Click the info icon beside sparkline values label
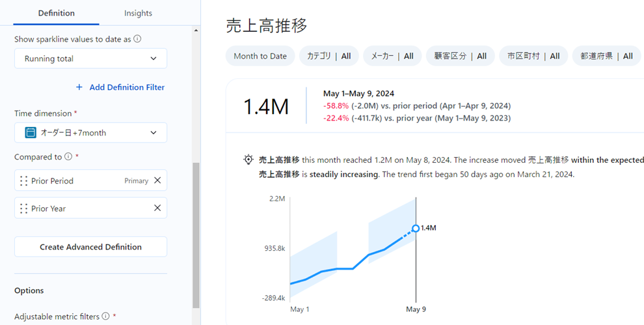The image size is (644, 325). (137, 39)
